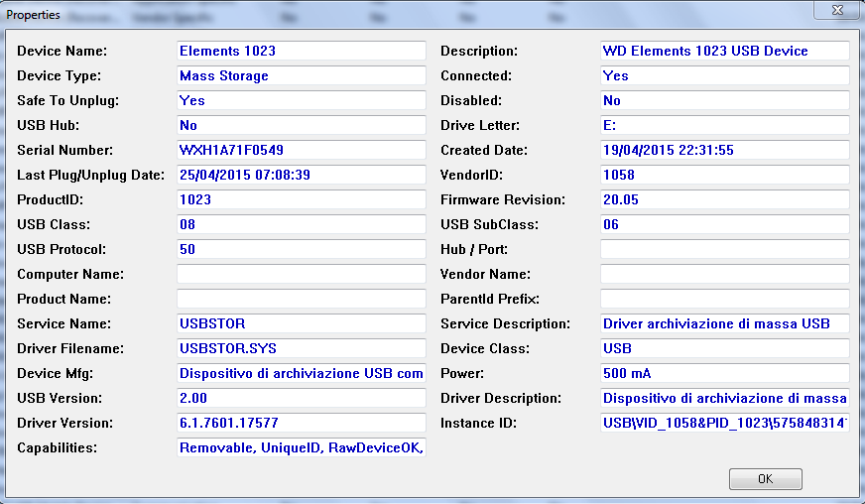Click the USB Version field '2.00'
This screenshot has height=504, width=865.
[302, 399]
